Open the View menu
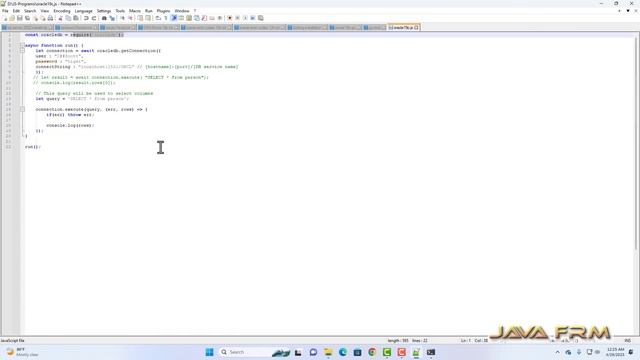Screen dimensions: 640x360 tap(45, 11)
